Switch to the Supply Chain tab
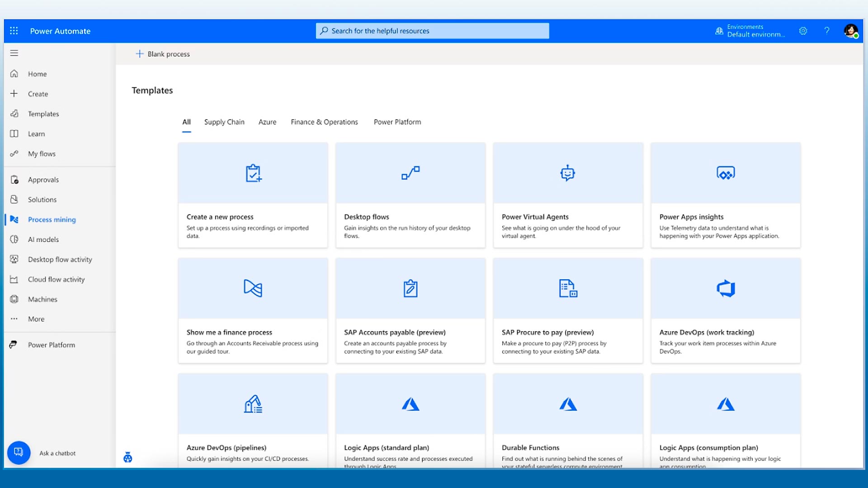Image resolution: width=868 pixels, height=488 pixels. pos(224,122)
